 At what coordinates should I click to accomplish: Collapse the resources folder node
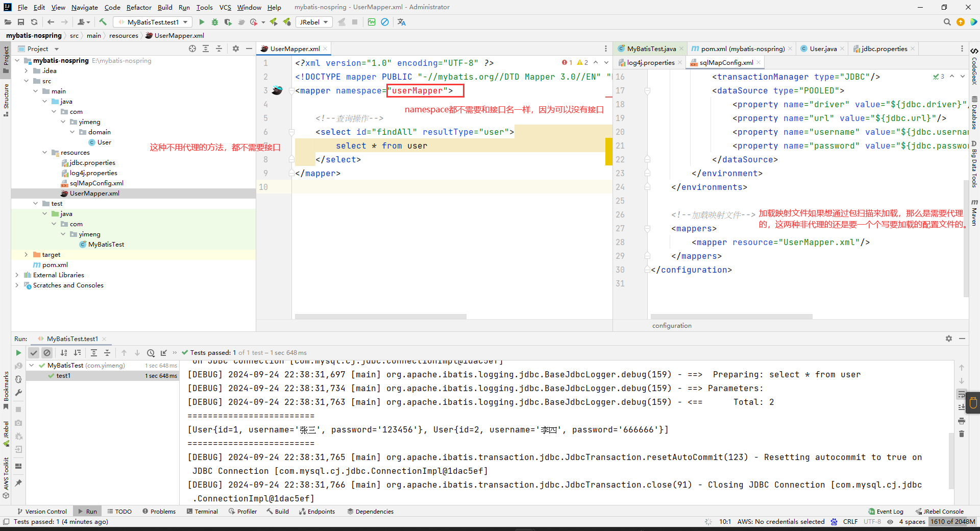(x=44, y=152)
